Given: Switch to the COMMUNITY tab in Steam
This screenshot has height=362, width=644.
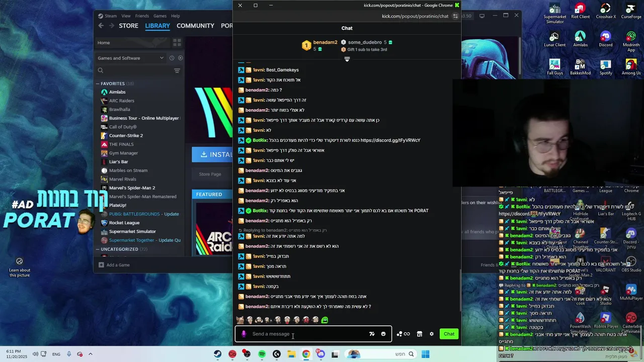Looking at the screenshot, I should pos(195,26).
